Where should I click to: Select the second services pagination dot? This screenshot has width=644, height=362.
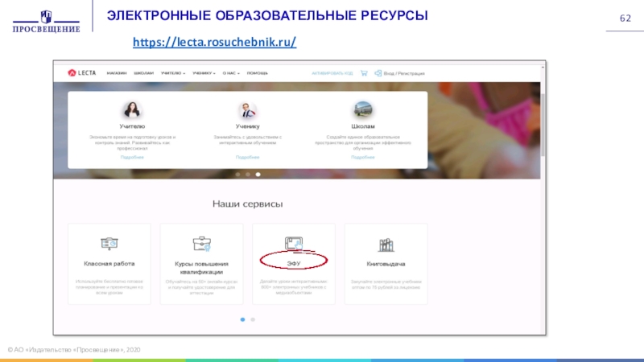point(253,319)
